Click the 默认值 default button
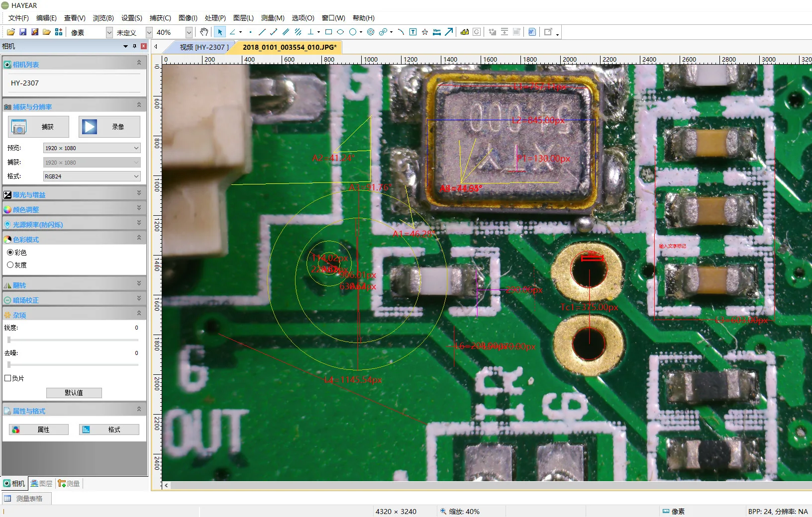The width and height of the screenshot is (812, 517). [x=74, y=393]
